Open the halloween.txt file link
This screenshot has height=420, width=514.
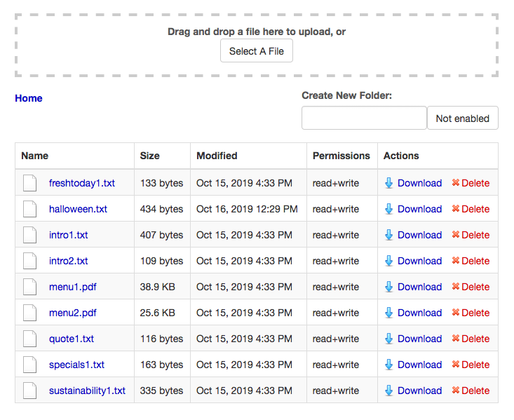(78, 209)
